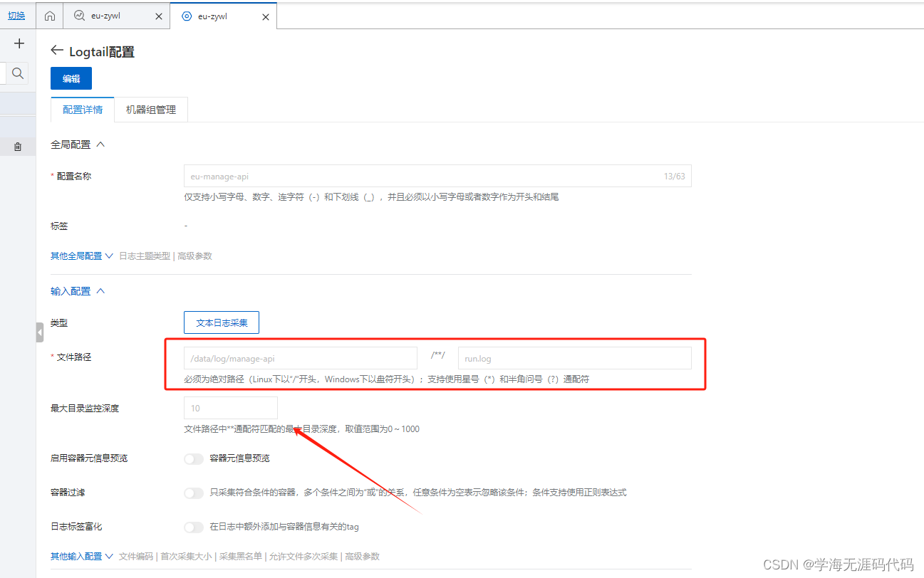Toggle 容器元信息预览 switch
Viewport: 924px width, 578px height.
[194, 458]
